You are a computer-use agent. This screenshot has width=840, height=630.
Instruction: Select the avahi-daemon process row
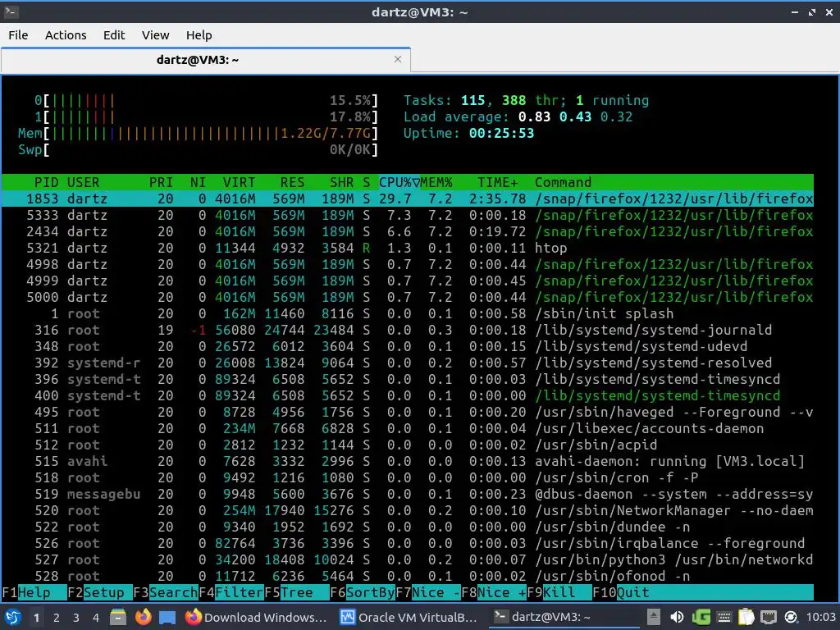(407, 461)
